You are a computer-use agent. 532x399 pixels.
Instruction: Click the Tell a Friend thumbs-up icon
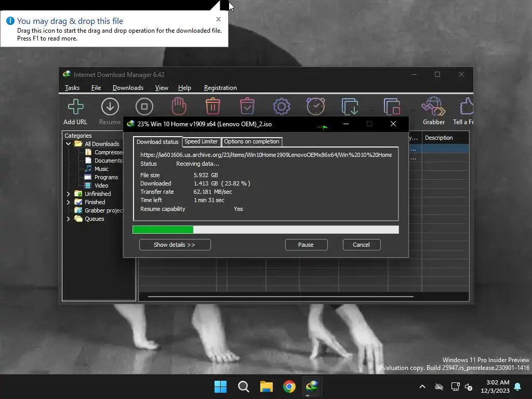(x=467, y=106)
